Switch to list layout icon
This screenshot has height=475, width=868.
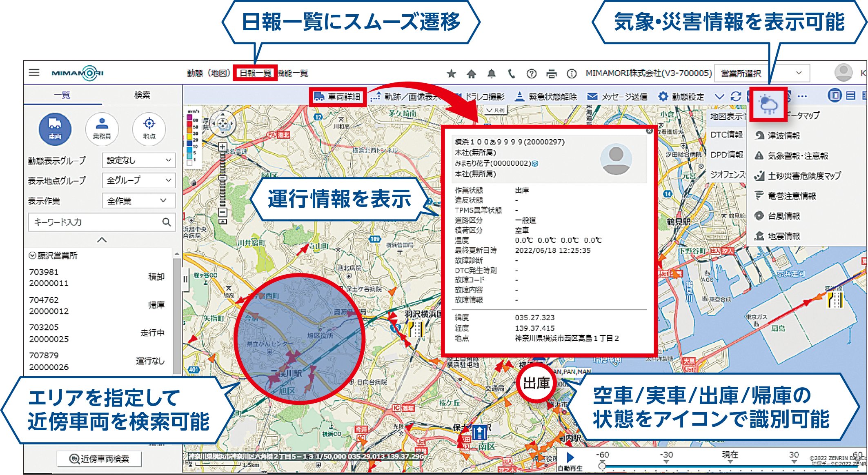[851, 95]
